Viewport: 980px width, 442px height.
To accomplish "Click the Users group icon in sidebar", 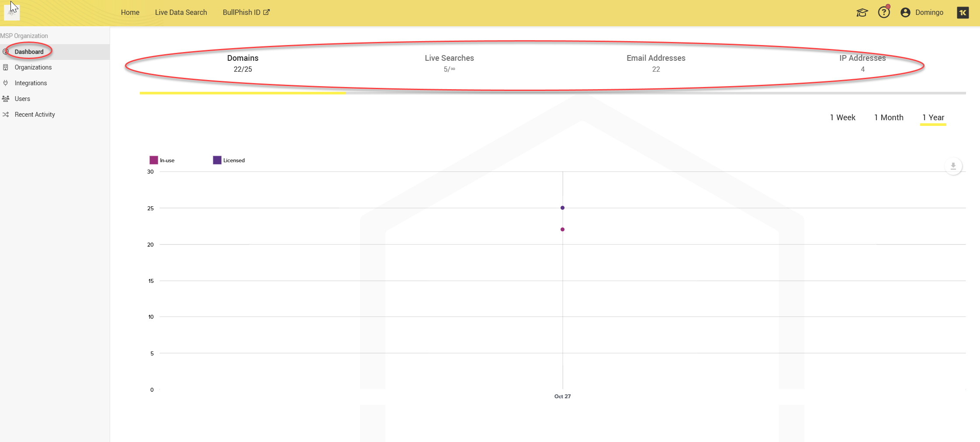I will click(6, 99).
